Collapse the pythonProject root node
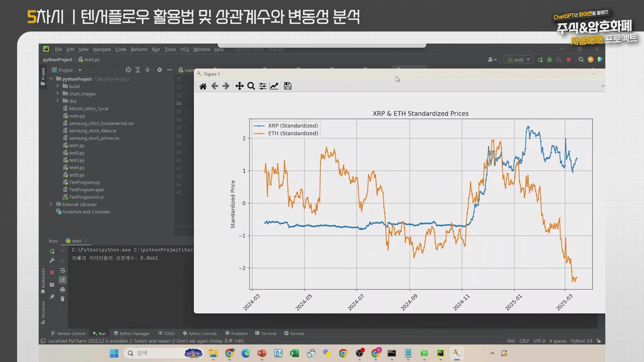The width and height of the screenshot is (644, 362). point(51,79)
